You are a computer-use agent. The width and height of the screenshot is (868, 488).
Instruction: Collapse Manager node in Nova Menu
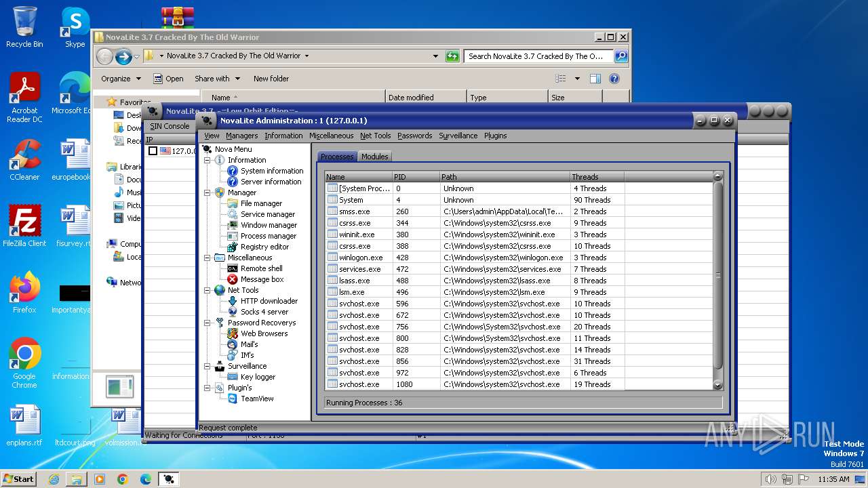click(x=208, y=192)
